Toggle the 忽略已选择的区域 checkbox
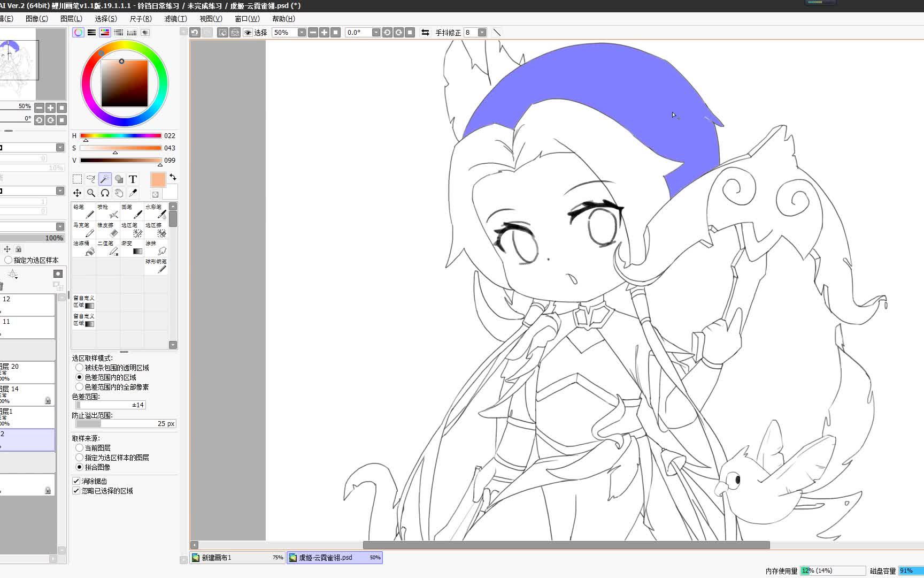The height and width of the screenshot is (578, 924). pyautogui.click(x=76, y=491)
